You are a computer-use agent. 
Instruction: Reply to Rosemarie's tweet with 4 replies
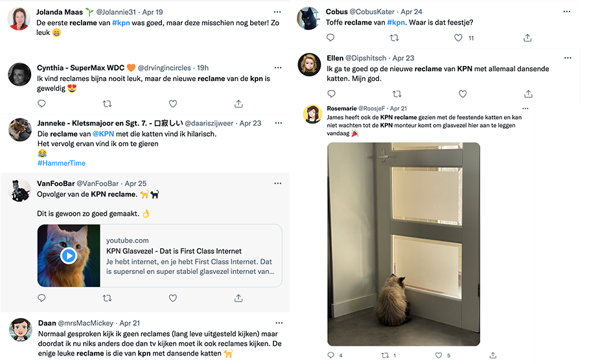click(331, 355)
